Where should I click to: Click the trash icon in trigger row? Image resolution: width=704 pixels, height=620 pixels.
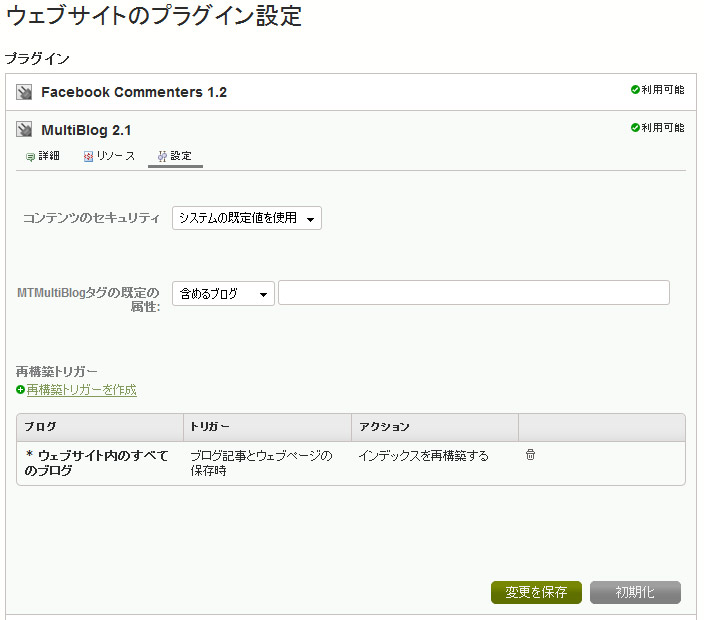(530, 455)
